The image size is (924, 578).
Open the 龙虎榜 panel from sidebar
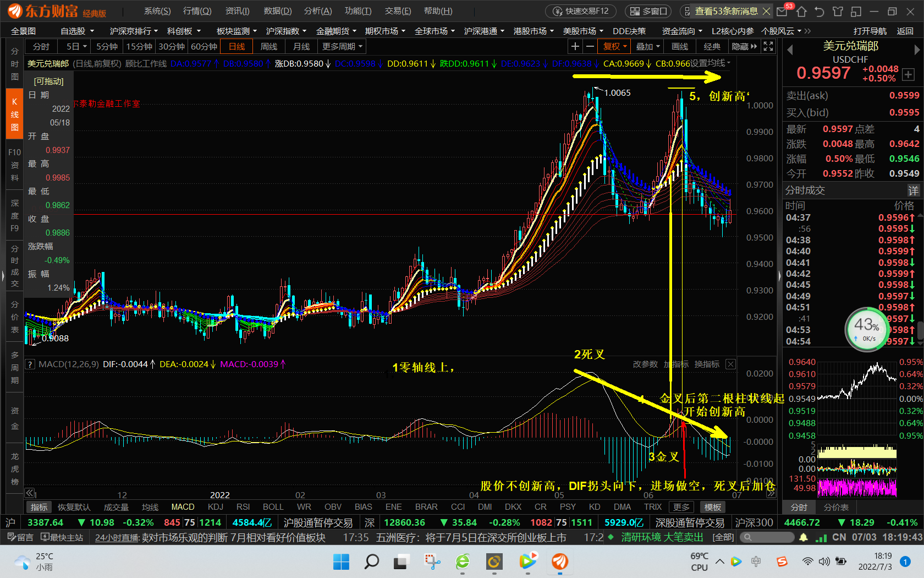tap(14, 468)
